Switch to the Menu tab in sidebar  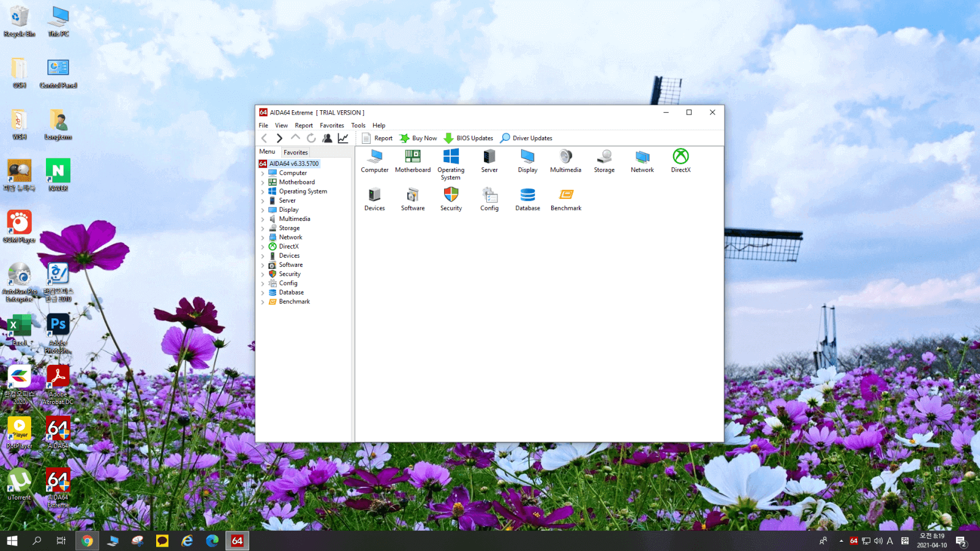pos(267,152)
